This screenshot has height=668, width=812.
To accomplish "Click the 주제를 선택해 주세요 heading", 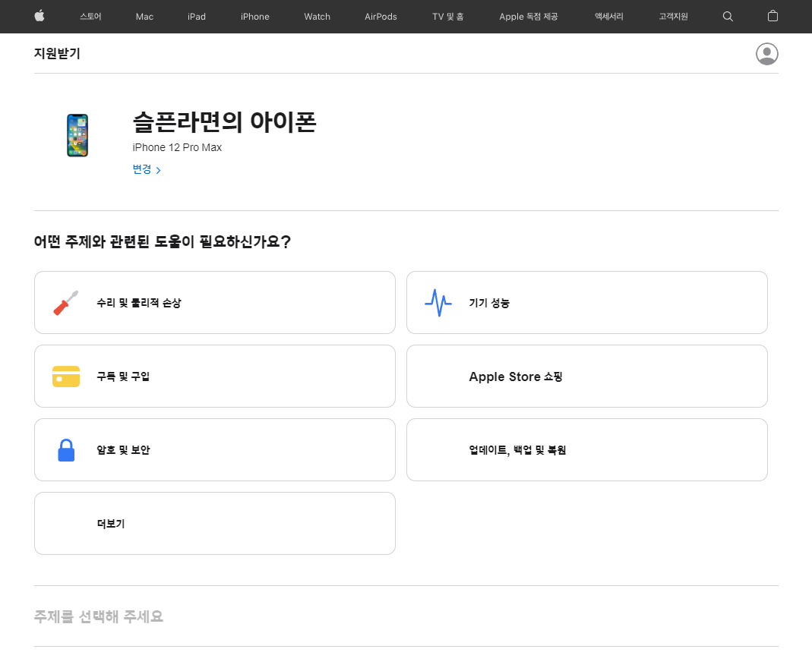I will point(99,616).
